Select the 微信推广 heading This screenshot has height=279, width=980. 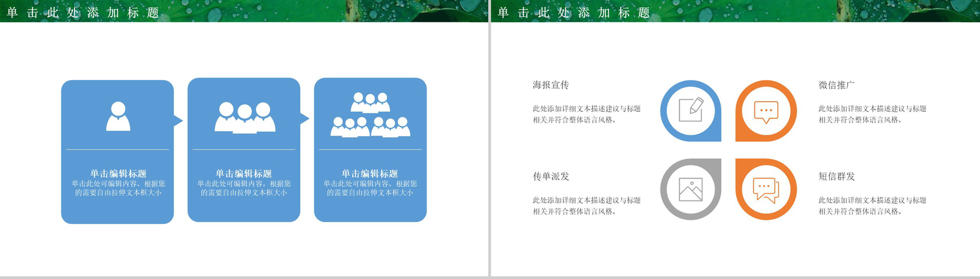pyautogui.click(x=837, y=85)
